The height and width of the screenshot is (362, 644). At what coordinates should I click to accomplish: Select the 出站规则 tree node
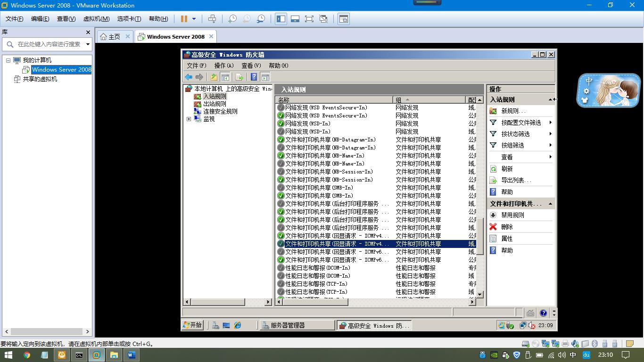215,104
